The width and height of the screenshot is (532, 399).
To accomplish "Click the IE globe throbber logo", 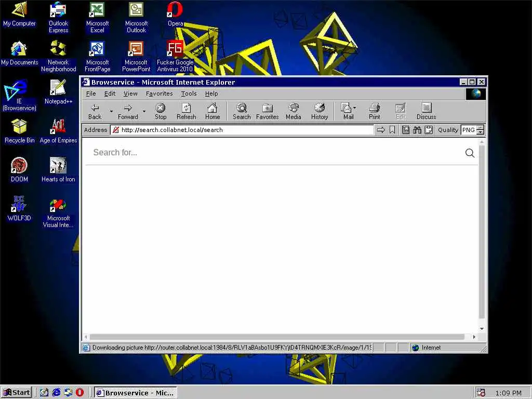I will pos(476,94).
